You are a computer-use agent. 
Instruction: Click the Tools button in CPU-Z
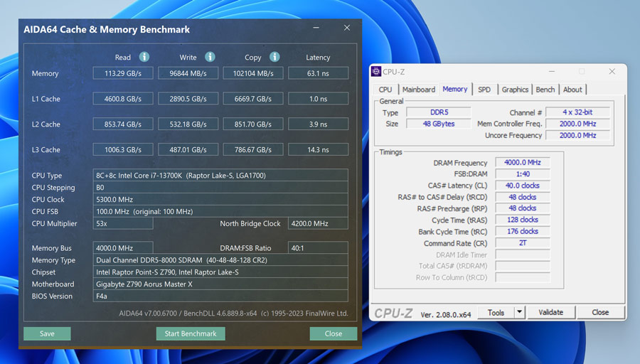[496, 312]
